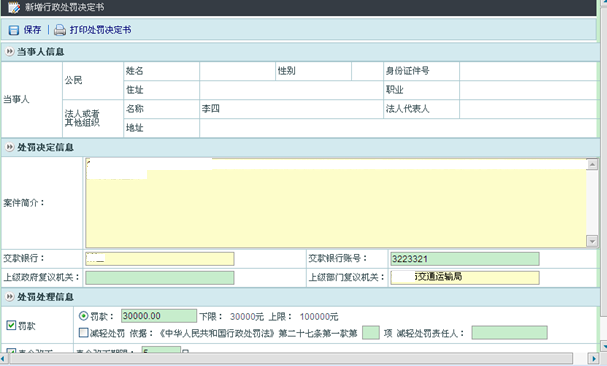Collapse the 处罚决定信息 section arrow
Image resolution: width=607 pixels, height=366 pixels.
(x=9, y=147)
